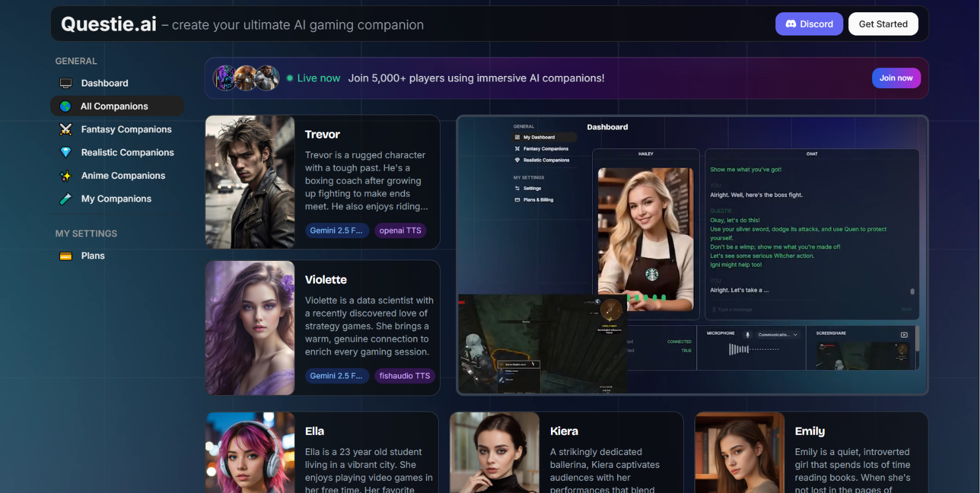Viewport: 980px width, 493px height.
Task: Click the Witcher gameplay screenshot in preview
Action: click(542, 344)
